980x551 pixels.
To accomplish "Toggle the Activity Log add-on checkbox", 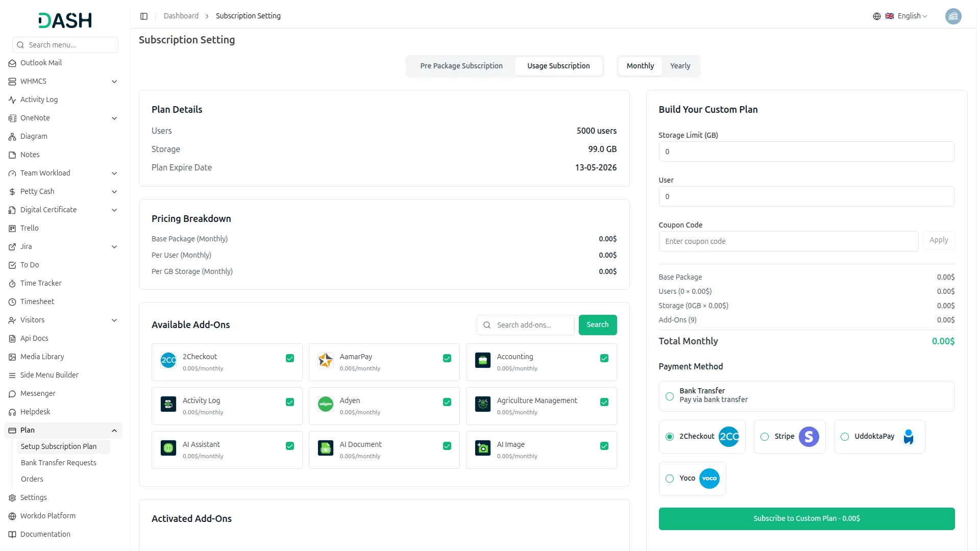I will [290, 402].
